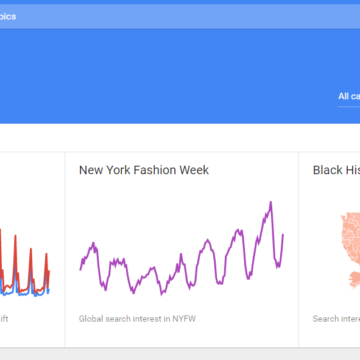Image resolution: width=360 pixels, height=360 pixels.
Task: Open the New York Fashion Week card title
Action: [x=144, y=170]
